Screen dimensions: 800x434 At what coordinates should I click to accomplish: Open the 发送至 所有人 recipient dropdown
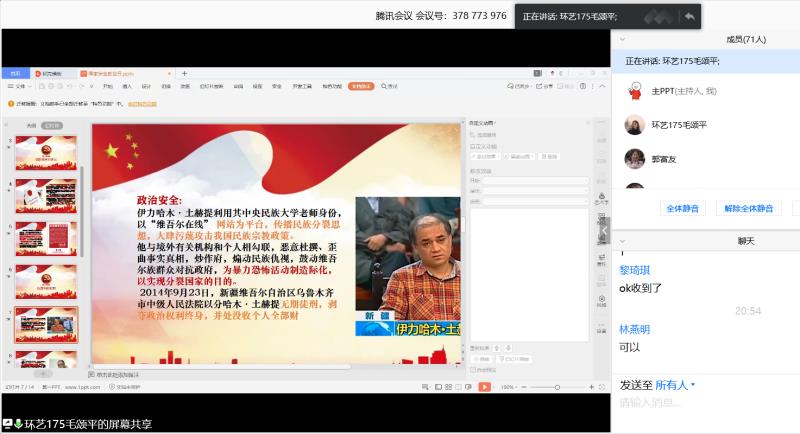(x=675, y=385)
